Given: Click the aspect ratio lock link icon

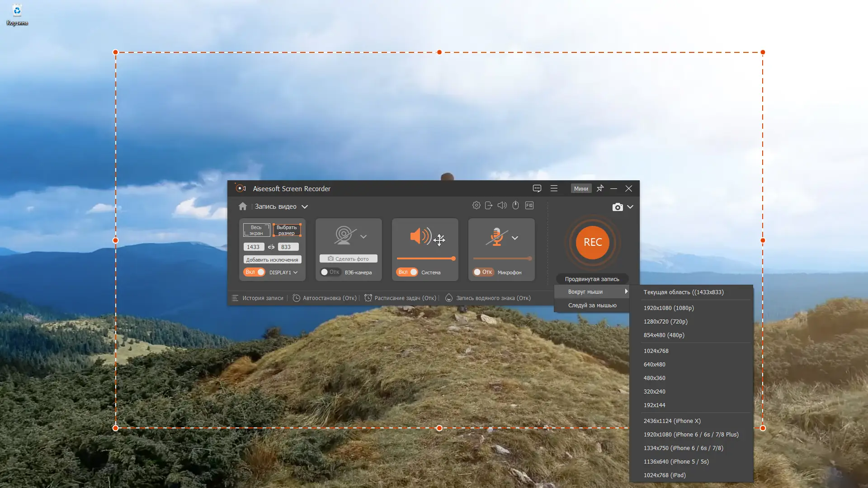Looking at the screenshot, I should click(x=271, y=247).
